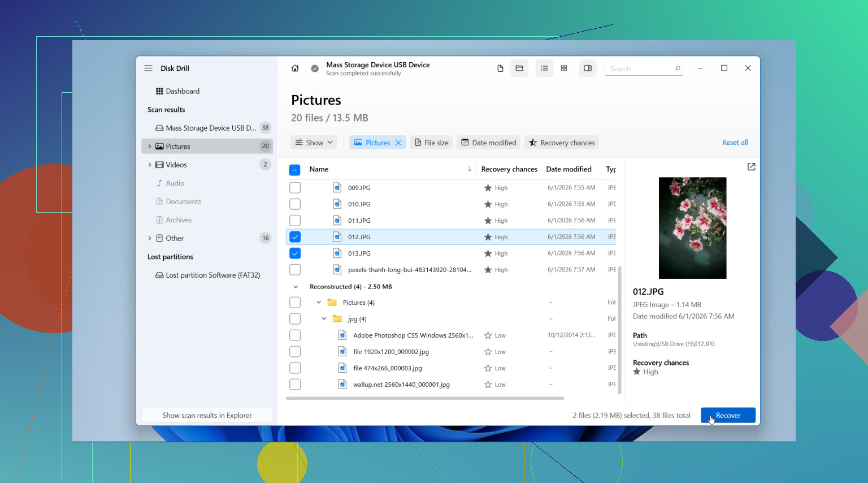Collapse the Pictures (4) folder tree
868x483 pixels.
coord(319,303)
